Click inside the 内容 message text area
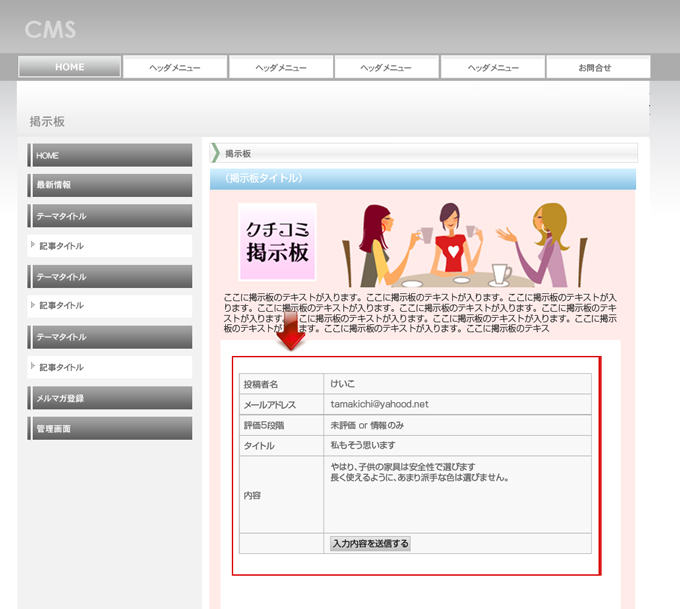The image size is (680, 609). tap(459, 494)
